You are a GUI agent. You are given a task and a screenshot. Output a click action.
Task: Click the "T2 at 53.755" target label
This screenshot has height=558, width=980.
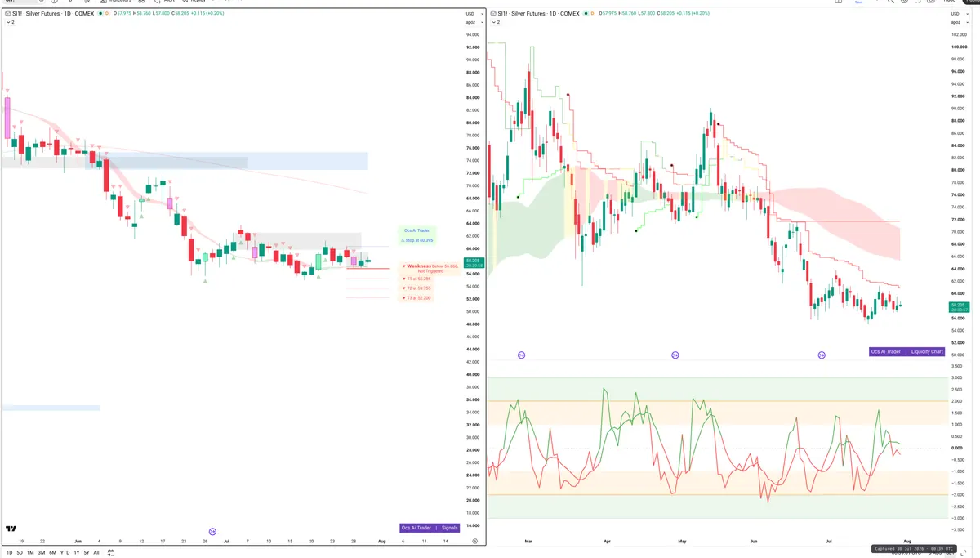coord(416,288)
